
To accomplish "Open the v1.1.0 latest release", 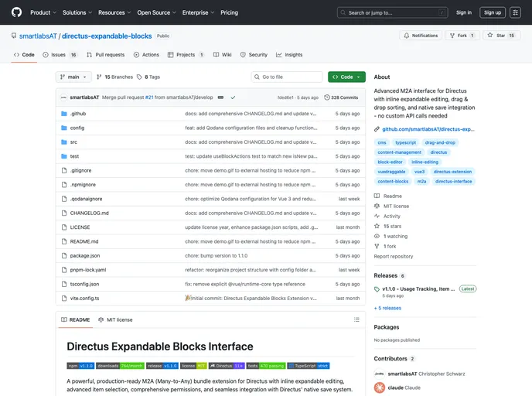I will 418,289.
